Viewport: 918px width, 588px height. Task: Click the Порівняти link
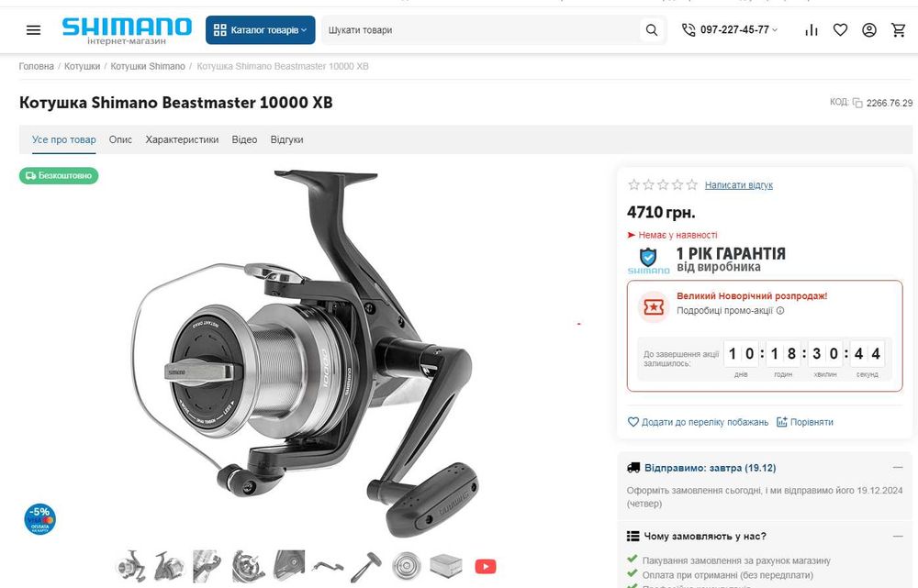(x=805, y=422)
